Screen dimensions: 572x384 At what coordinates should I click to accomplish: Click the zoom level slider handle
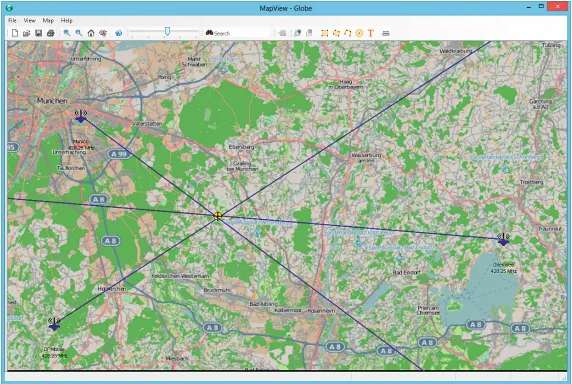coord(167,31)
